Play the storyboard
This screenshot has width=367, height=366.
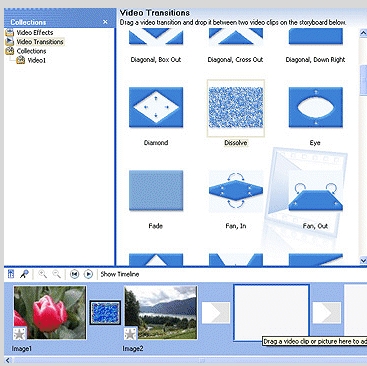point(88,274)
